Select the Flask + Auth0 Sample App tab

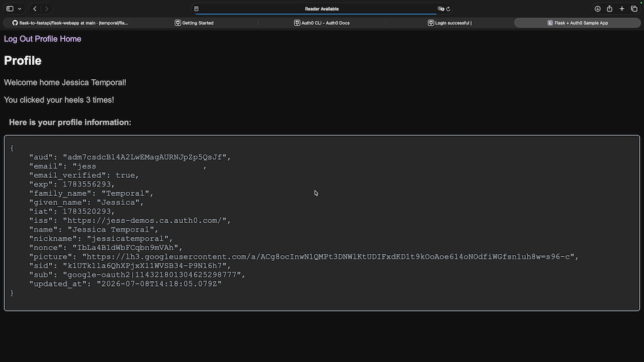pyautogui.click(x=577, y=23)
